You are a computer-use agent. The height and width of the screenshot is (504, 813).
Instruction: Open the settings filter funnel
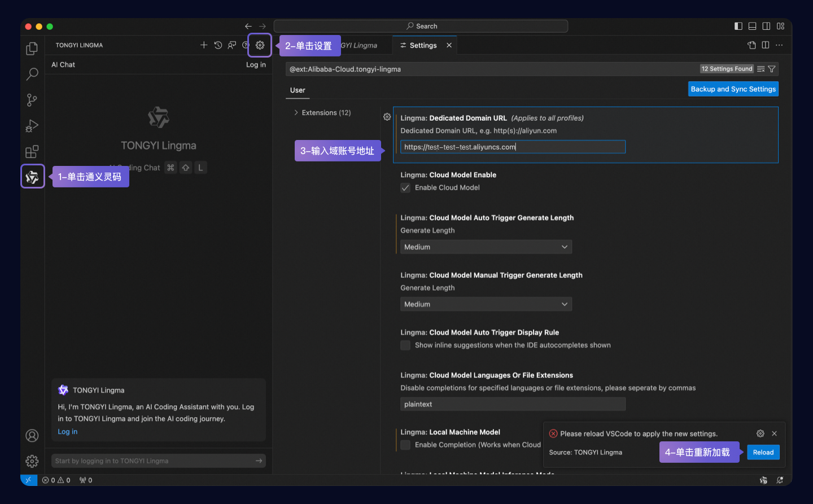click(772, 69)
